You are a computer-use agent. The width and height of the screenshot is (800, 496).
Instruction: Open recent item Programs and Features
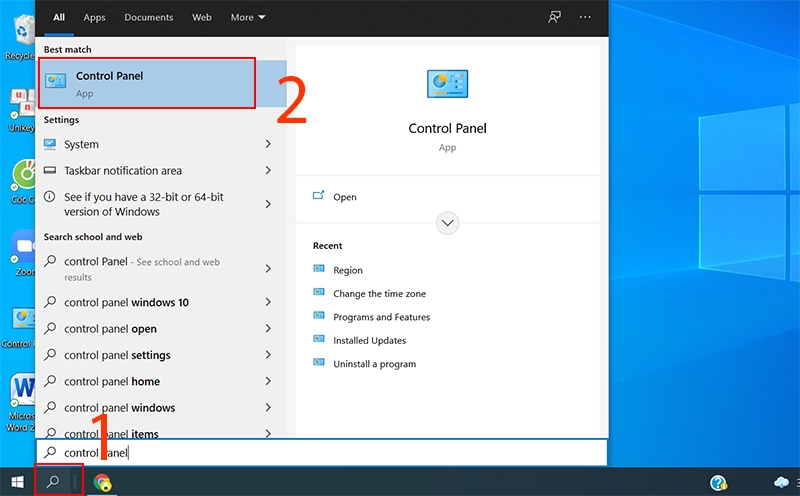[x=381, y=317]
